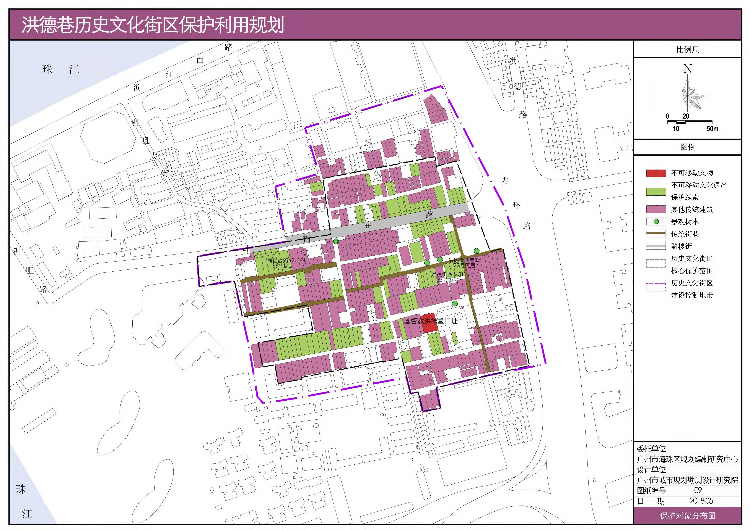Click the green dot legend symbol
Screen dimensions: 750x530
click(x=656, y=221)
